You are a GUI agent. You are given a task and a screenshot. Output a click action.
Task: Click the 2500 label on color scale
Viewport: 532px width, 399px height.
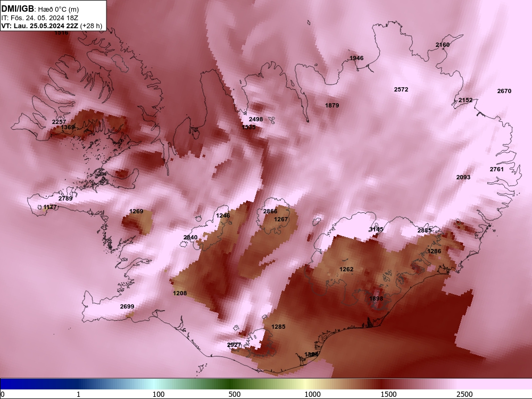(464, 394)
